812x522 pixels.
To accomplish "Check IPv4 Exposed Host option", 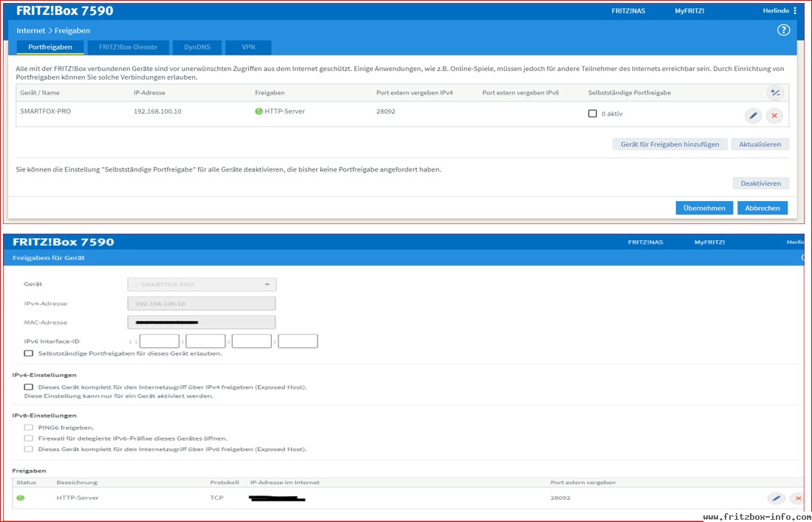I will point(29,387).
